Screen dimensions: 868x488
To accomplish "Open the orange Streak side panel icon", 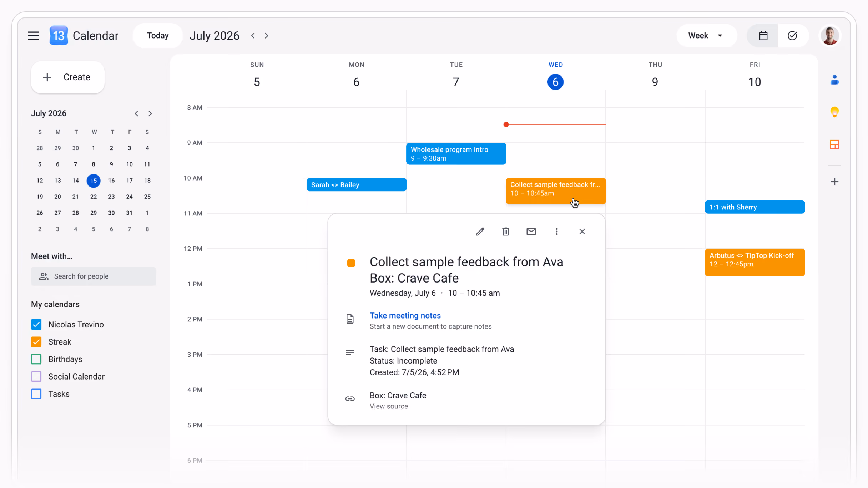I will [834, 144].
